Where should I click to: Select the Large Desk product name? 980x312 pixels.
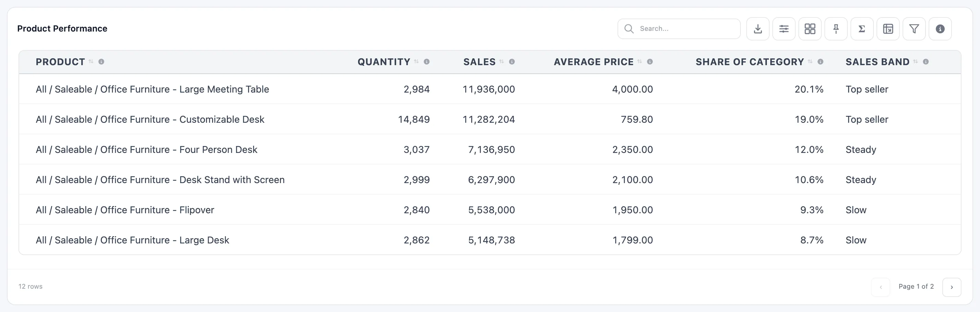point(132,240)
